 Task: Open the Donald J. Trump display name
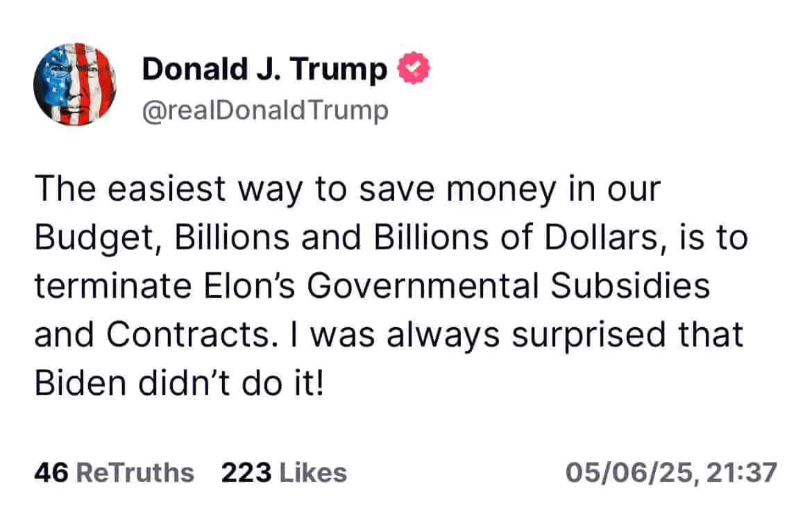(264, 69)
